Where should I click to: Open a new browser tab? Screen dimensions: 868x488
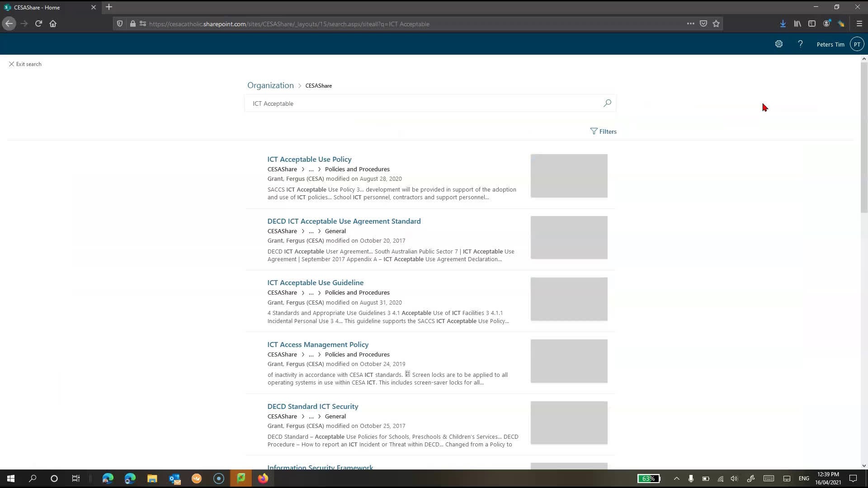(109, 7)
